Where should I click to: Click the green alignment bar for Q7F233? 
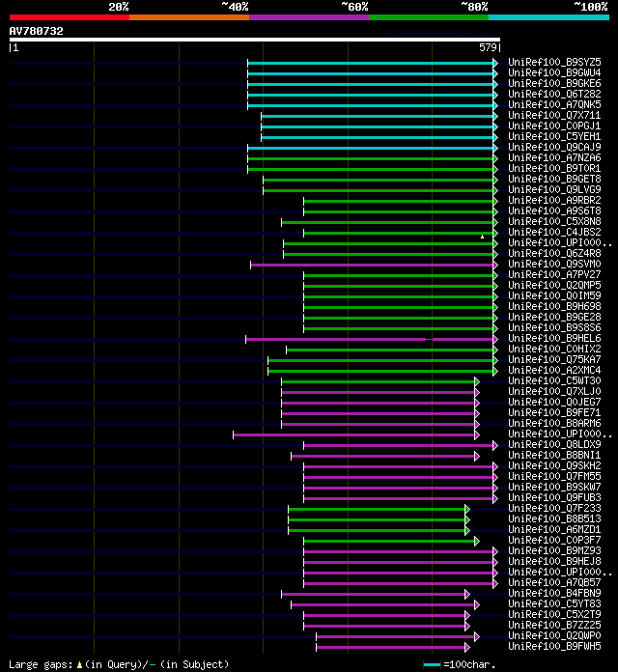pyautogui.click(x=377, y=510)
